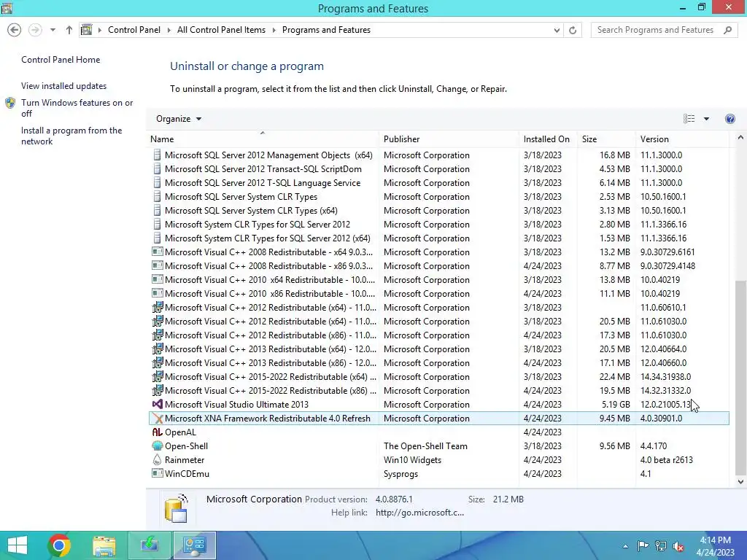Open the Windows Start button
Screen dimensions: 747x560
coord(18,545)
